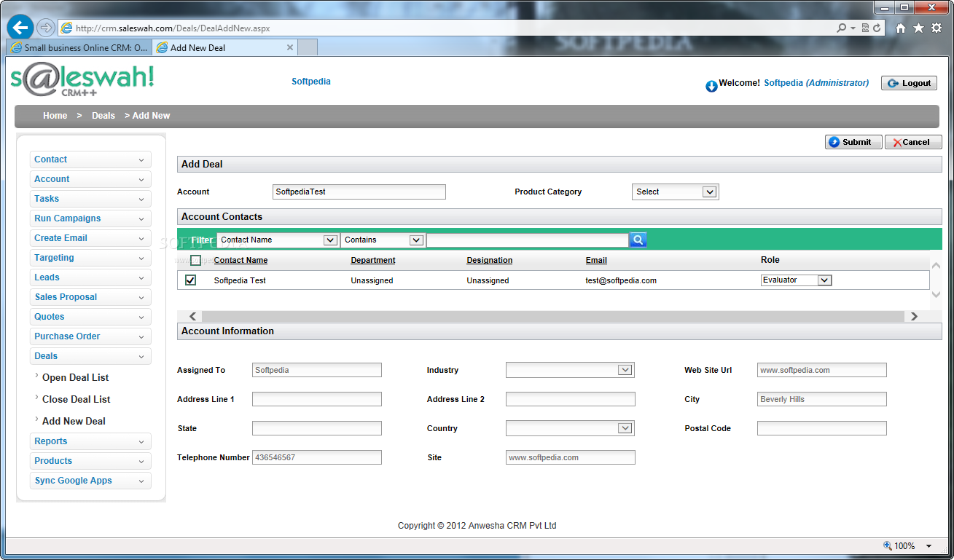Image resolution: width=954 pixels, height=560 pixels.
Task: Click Softpedia (Administrator) user link
Action: 816,83
